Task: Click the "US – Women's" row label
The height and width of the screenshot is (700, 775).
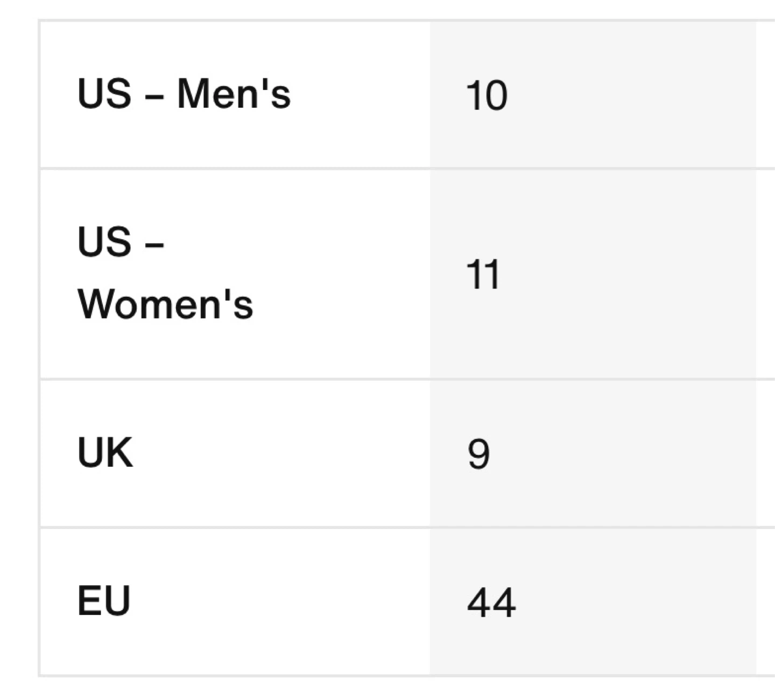Action: click(165, 274)
